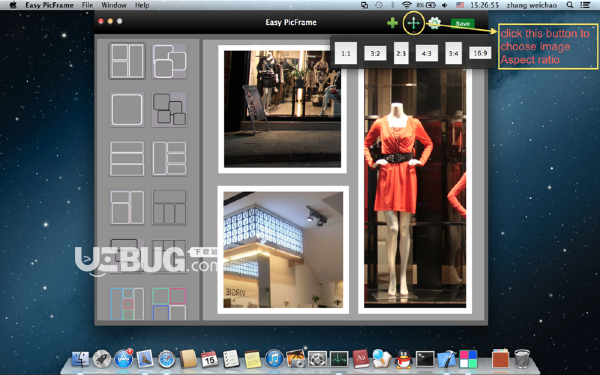Open the Easy PicFrame application menu
The image size is (600, 375).
click(x=49, y=5)
